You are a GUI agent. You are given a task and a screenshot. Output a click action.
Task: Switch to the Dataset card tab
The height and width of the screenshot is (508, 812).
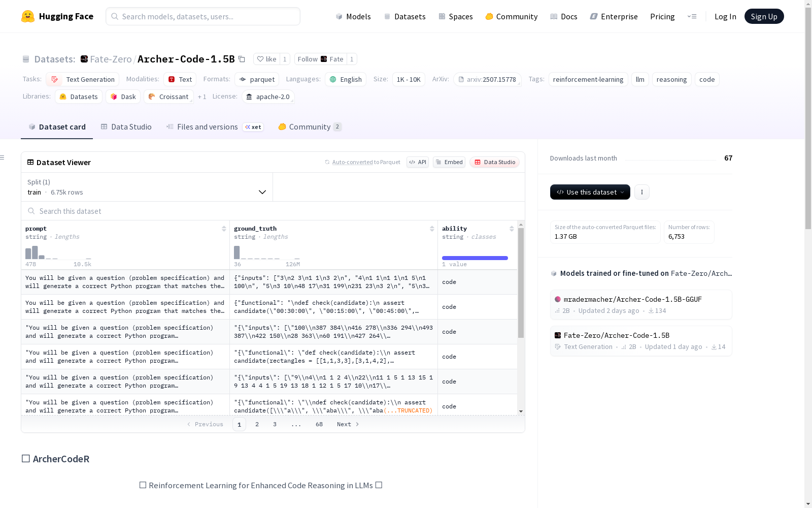pos(57,127)
